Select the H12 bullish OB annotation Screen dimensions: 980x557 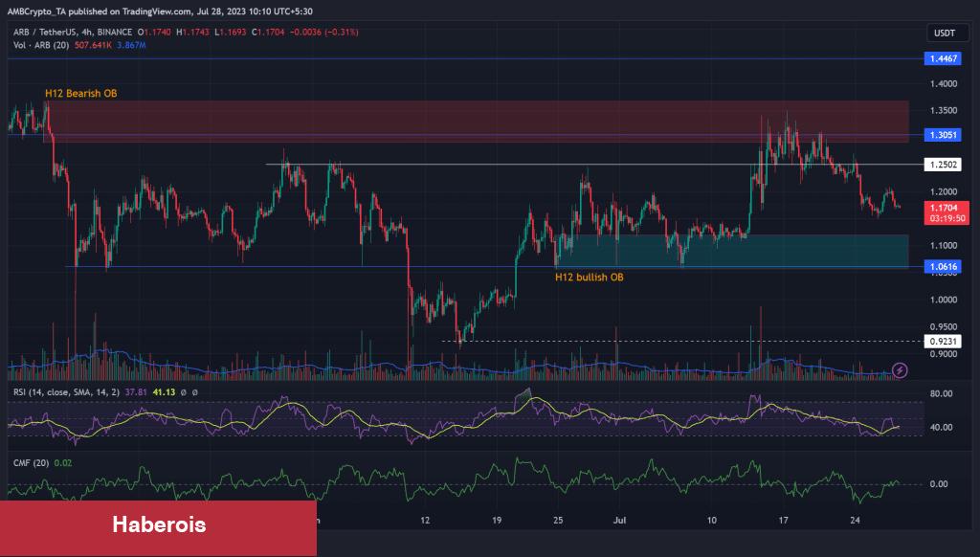point(589,277)
